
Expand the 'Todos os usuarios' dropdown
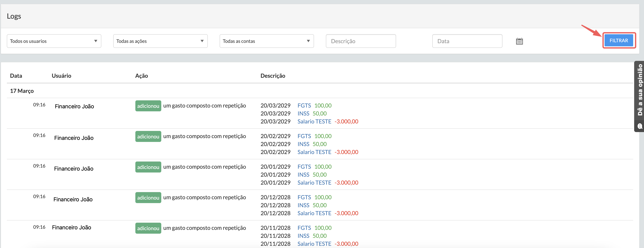(54, 41)
